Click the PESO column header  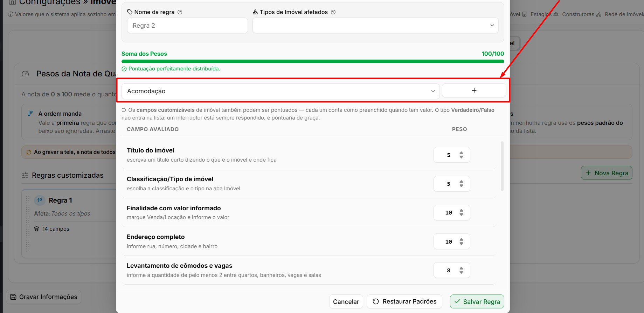point(459,129)
